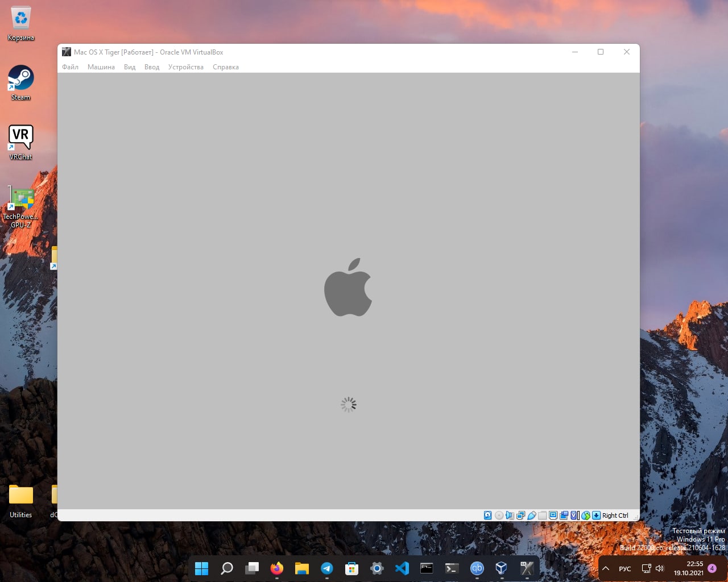The width and height of the screenshot is (728, 582).
Task: Switch to VirtualBox Manager cube icon
Action: (x=502, y=568)
